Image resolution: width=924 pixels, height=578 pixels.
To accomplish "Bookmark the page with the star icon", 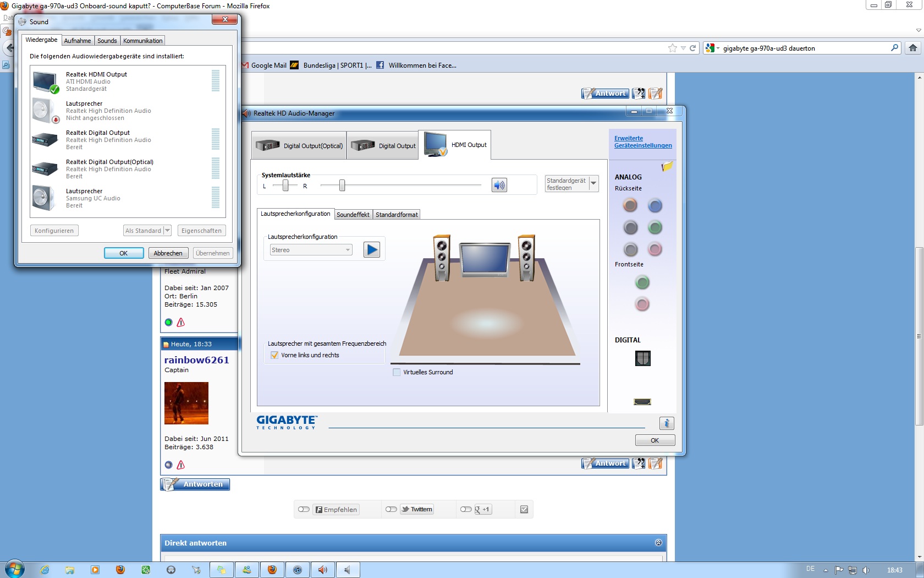I will pos(672,48).
